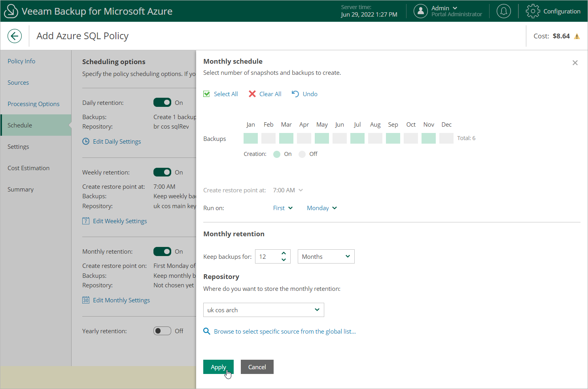Open the notifications bell icon
The height and width of the screenshot is (389, 588).
click(503, 11)
